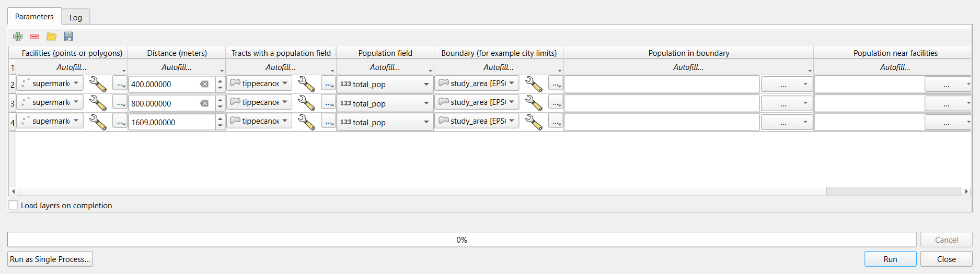Open study_area boundary dropdown in row 3

coord(477,102)
